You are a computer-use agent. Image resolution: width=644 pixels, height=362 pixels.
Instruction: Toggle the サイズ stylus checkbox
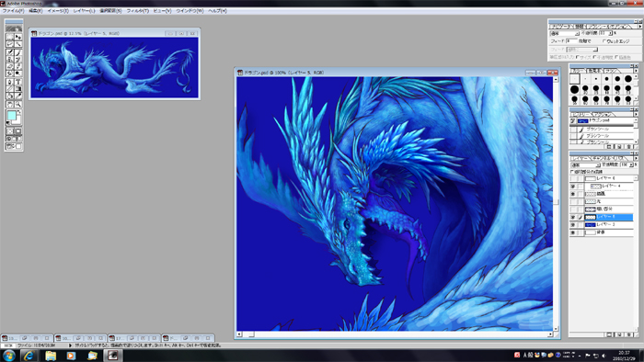pyautogui.click(x=577, y=57)
